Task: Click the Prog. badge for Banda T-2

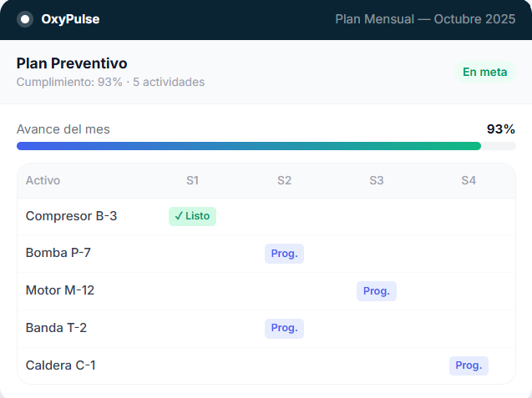Action: pos(284,328)
